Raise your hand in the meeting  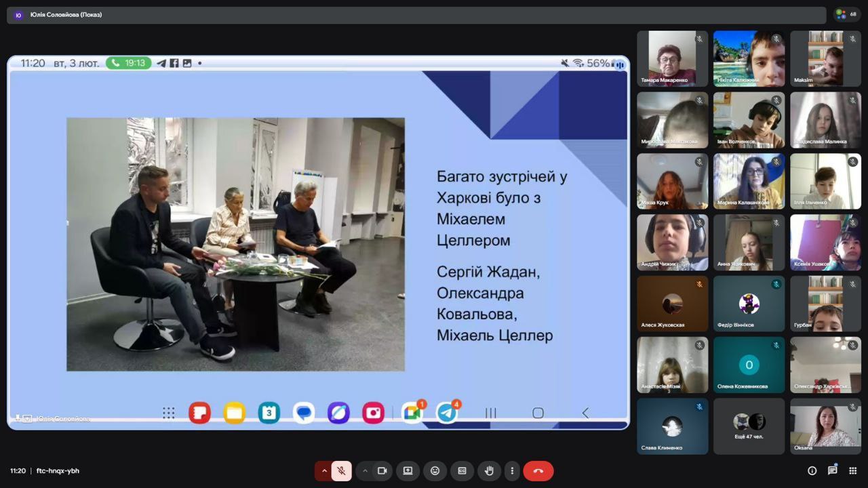488,471
